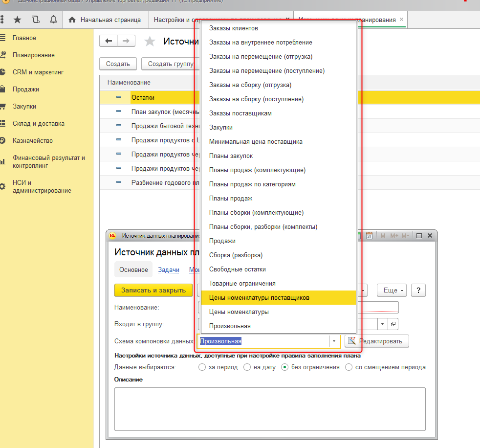Add page to favorites with gray star
Image resolution: width=480 pixels, height=448 pixels.
pyautogui.click(x=150, y=42)
